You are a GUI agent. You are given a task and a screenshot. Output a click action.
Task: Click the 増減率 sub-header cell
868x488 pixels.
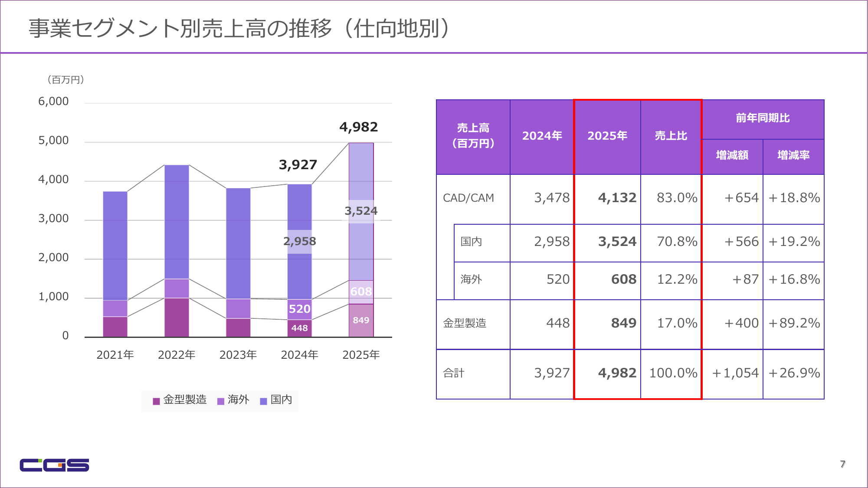pos(793,155)
